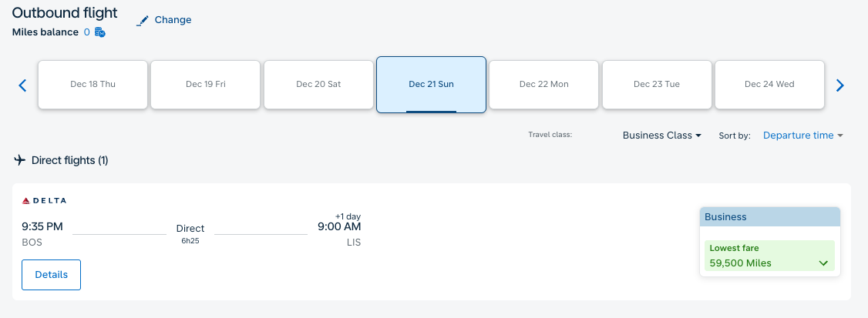Screen dimensions: 868x318
Task: Click the Business fare column header
Action: [770, 217]
